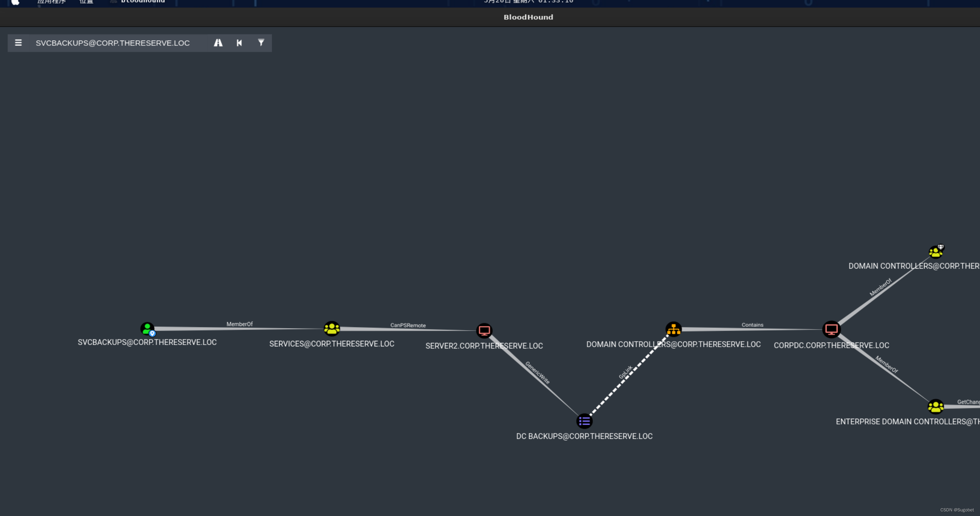The height and width of the screenshot is (516, 980).
Task: Click the GetChanges edge label
Action: 969,402
